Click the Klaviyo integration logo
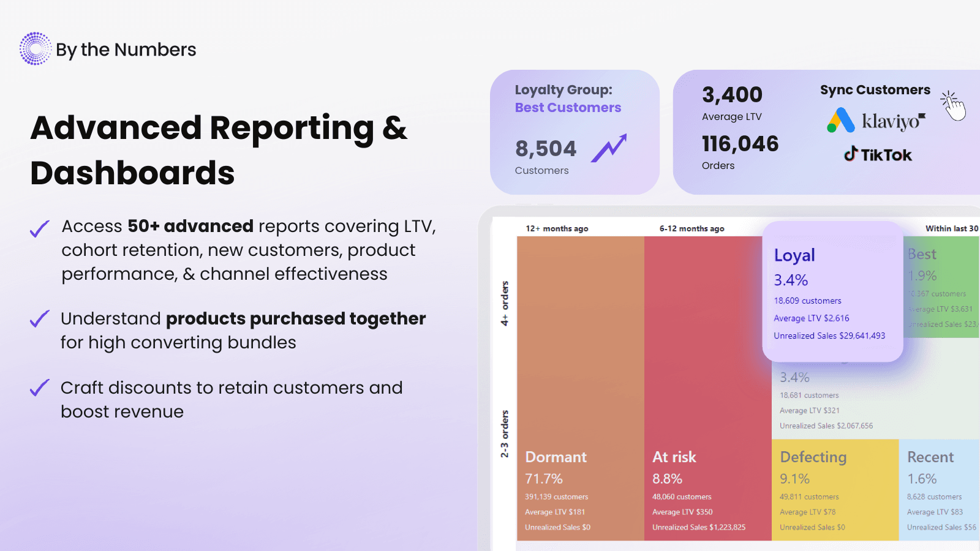 pos(892,121)
